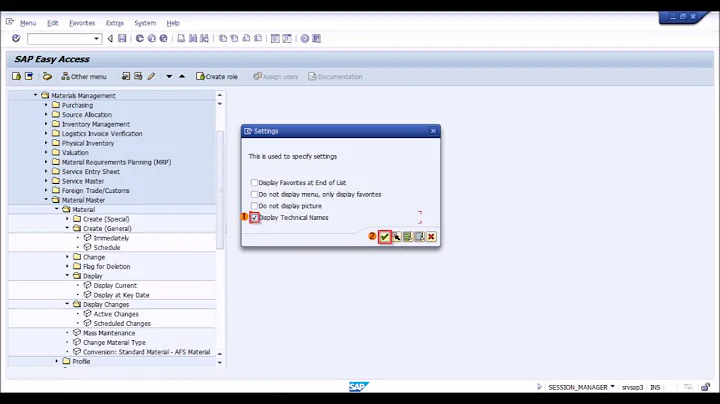Click the lock icon in the status bar
This screenshot has height=404, width=720.
click(705, 387)
